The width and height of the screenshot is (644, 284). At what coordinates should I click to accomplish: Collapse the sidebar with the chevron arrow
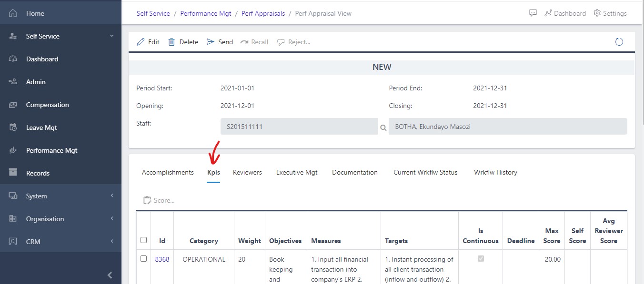[x=110, y=274]
